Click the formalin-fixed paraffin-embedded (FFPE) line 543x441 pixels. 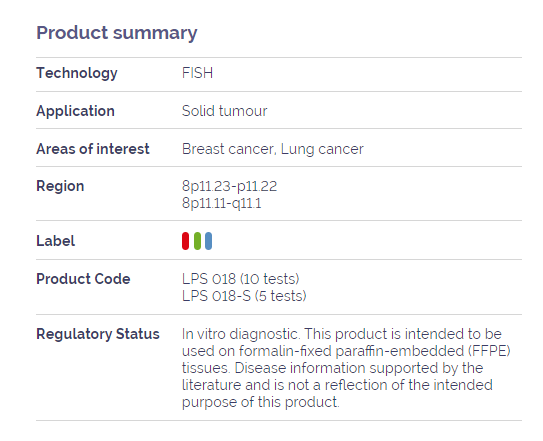point(346,351)
